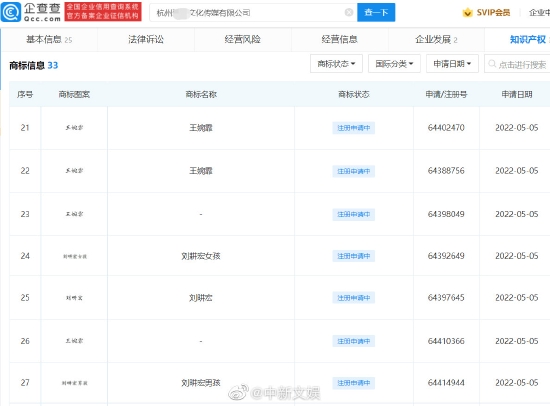The width and height of the screenshot is (550, 406).
Task: Switch to the 经营信息 tab
Action: (x=339, y=40)
